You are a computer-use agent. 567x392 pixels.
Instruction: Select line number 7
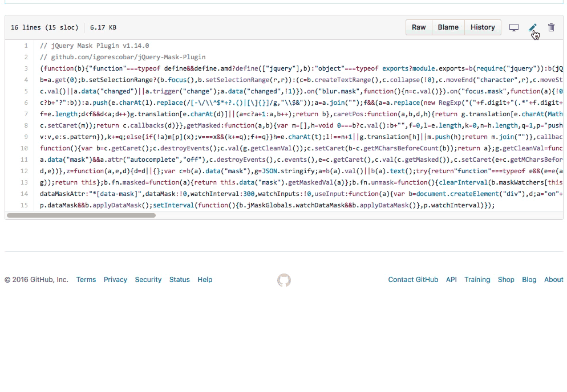26,114
